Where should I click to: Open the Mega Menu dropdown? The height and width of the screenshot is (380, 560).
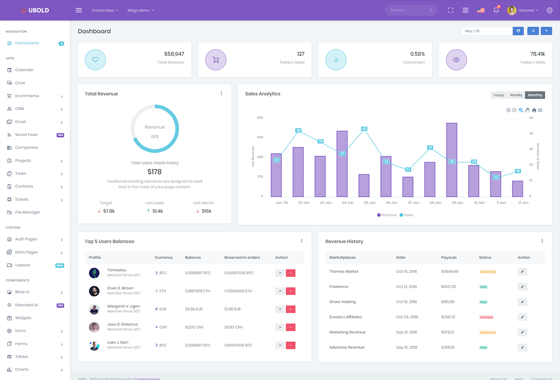[x=140, y=10]
